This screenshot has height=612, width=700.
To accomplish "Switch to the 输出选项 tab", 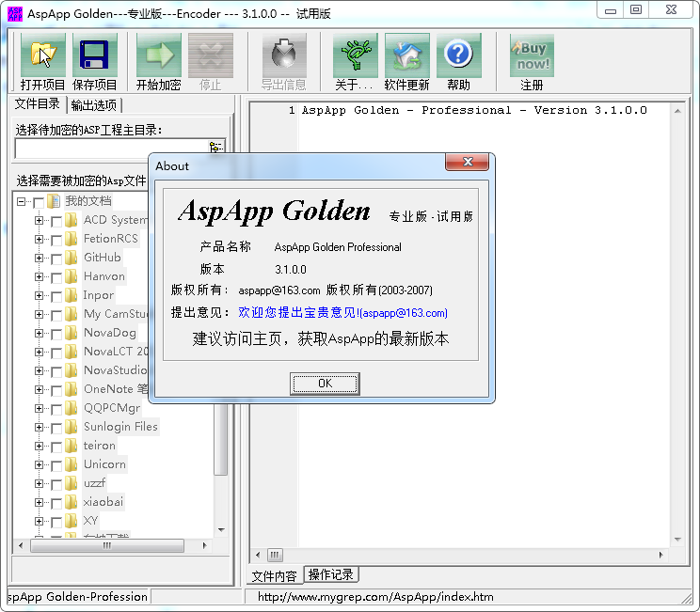I will 94,104.
